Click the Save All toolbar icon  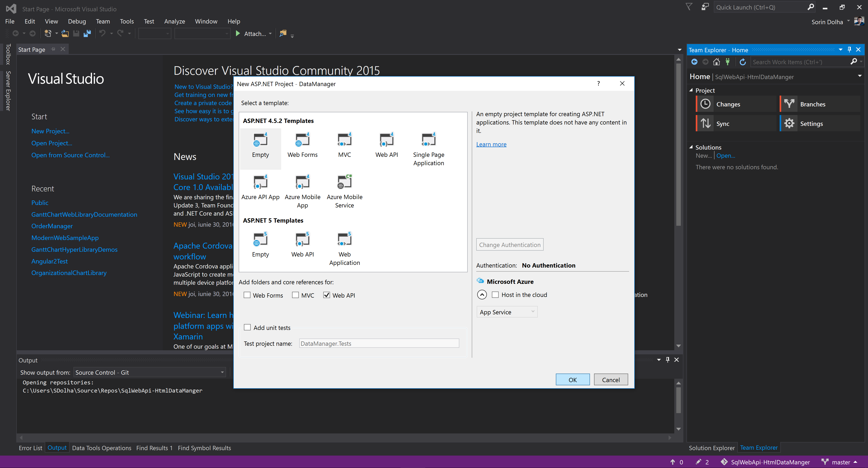[87, 33]
